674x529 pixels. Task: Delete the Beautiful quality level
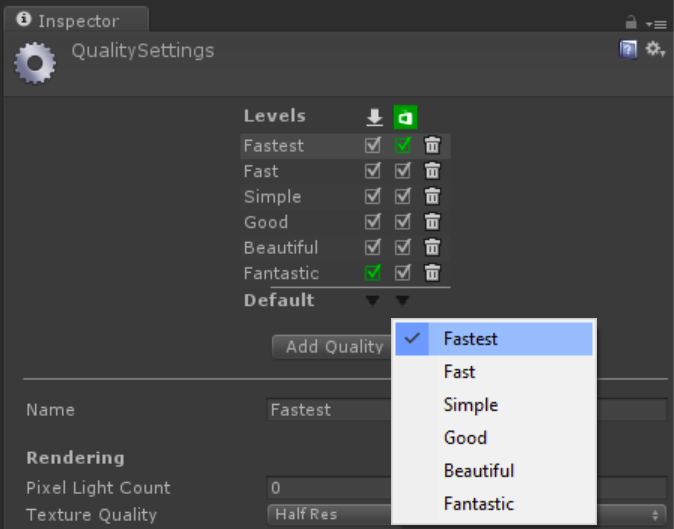point(432,247)
